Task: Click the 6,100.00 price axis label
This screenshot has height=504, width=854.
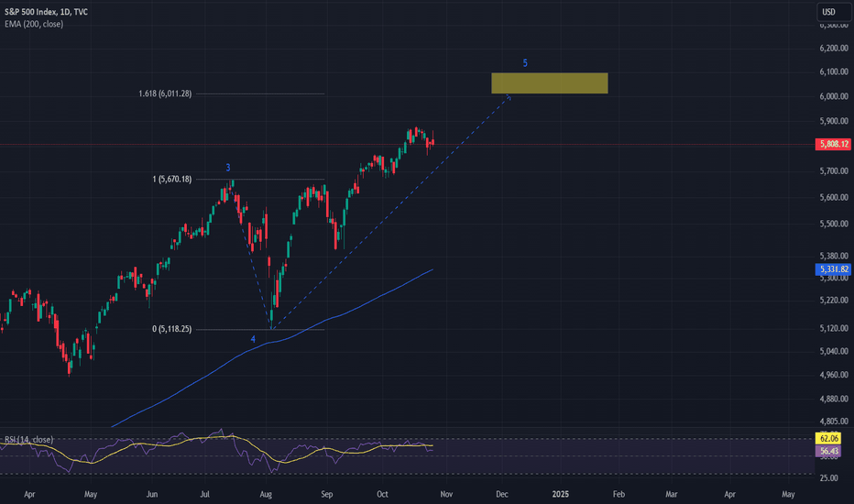Action: point(834,71)
